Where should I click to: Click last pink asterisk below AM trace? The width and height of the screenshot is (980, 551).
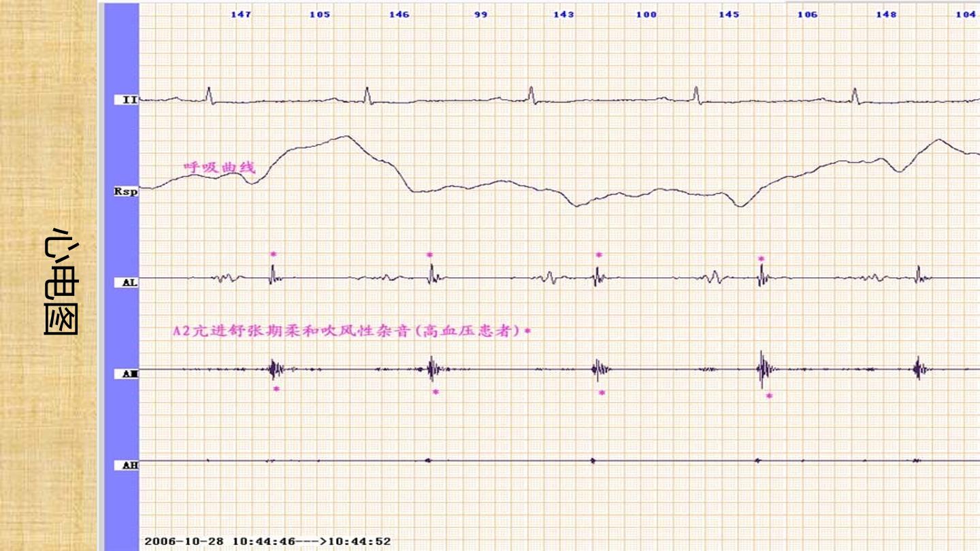tap(769, 396)
